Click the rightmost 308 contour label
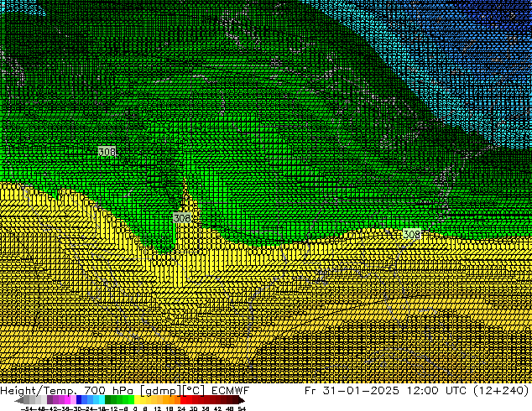This screenshot has height=411, width=532. 411,234
